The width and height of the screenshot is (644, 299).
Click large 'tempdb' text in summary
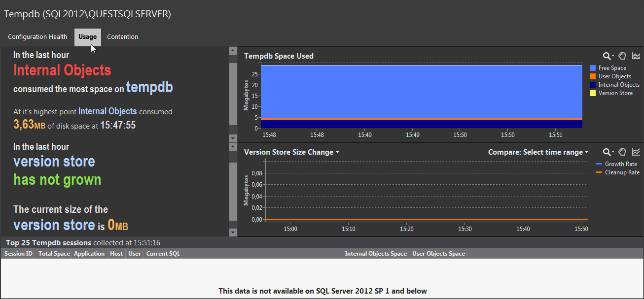pos(149,87)
